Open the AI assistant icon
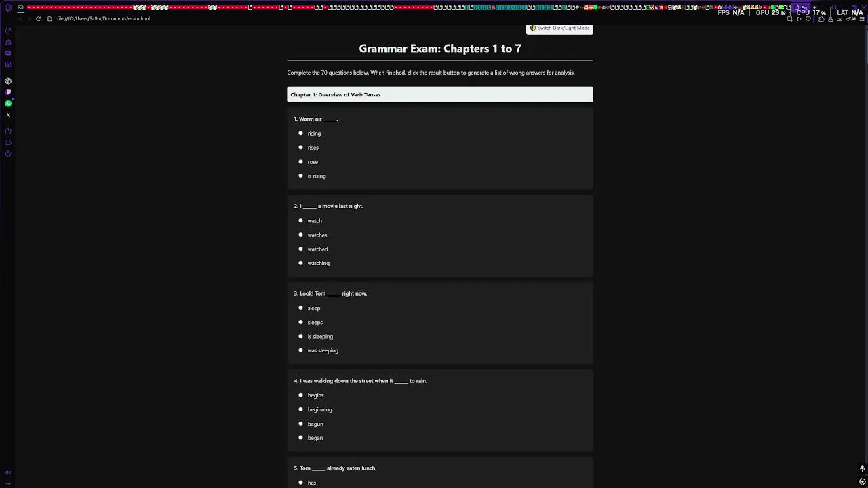 [852, 19]
